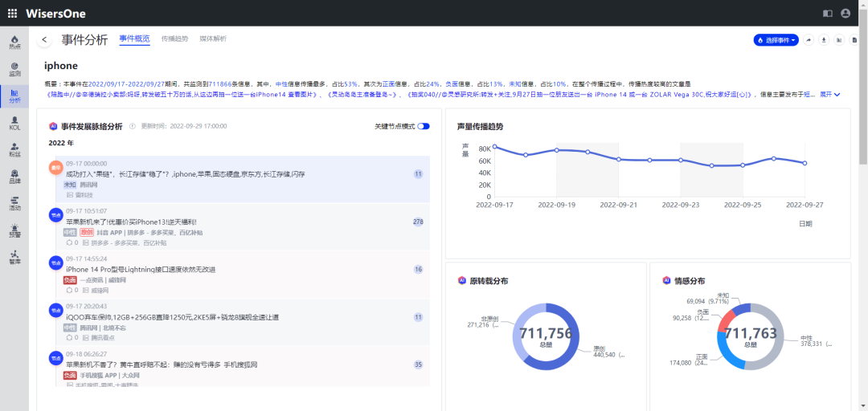This screenshot has width=868, height=411.
Task: Open article 苹果新机不香了？黄牛直呼赔不起
Action: pyautogui.click(x=162, y=364)
